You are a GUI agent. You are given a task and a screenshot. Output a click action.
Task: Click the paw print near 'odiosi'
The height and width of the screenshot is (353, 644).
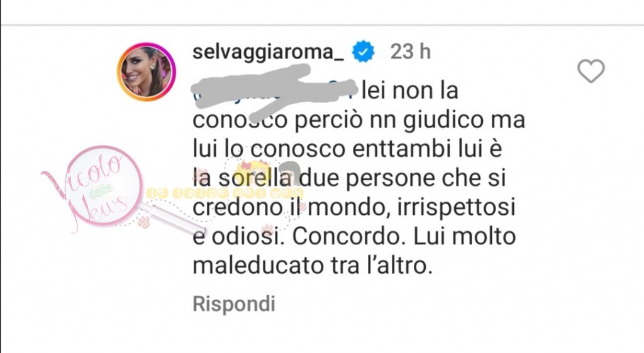(x=268, y=229)
